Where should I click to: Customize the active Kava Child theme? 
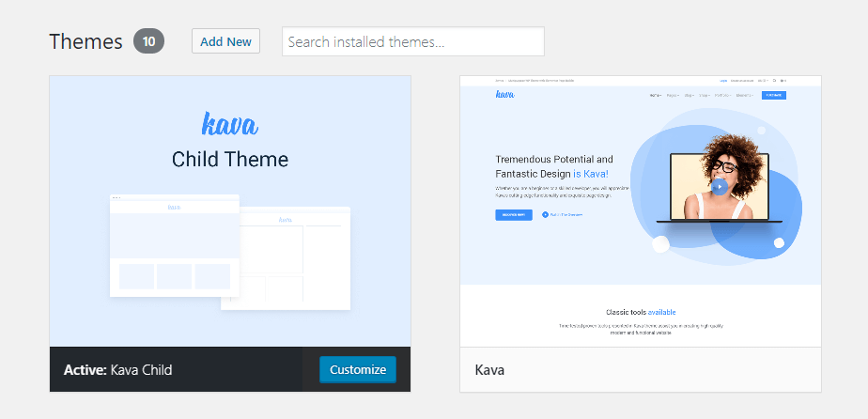(358, 370)
